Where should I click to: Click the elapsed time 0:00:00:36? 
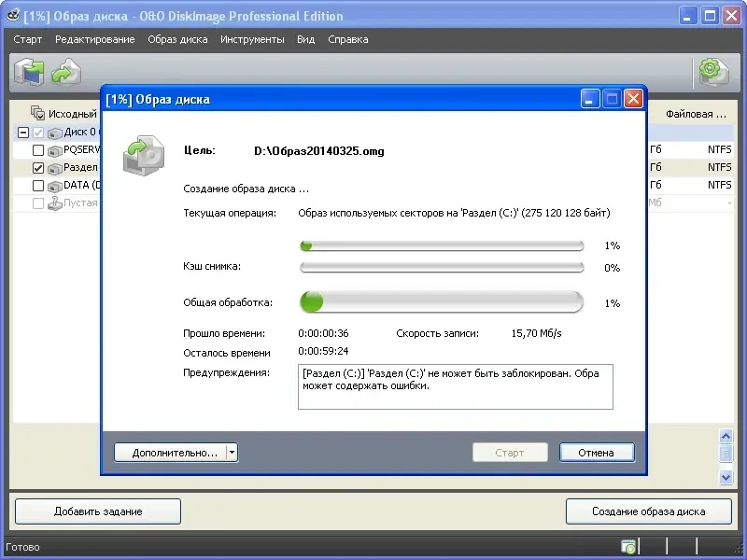(x=323, y=333)
